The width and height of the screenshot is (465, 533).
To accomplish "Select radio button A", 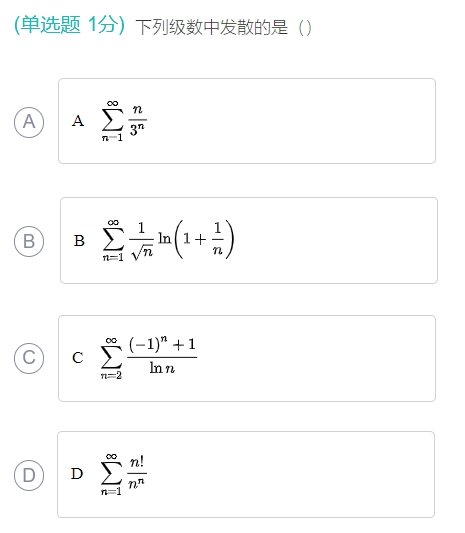I will [29, 122].
